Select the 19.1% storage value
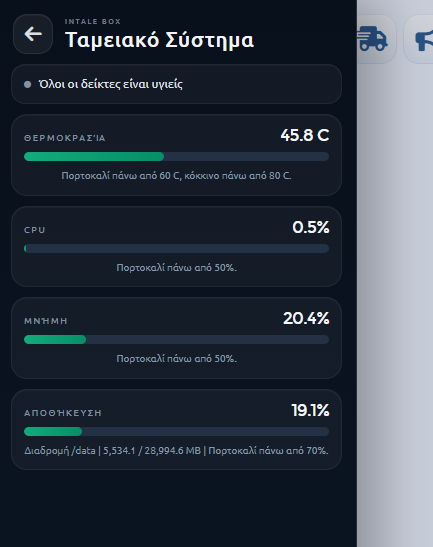The width and height of the screenshot is (433, 547). tap(310, 410)
